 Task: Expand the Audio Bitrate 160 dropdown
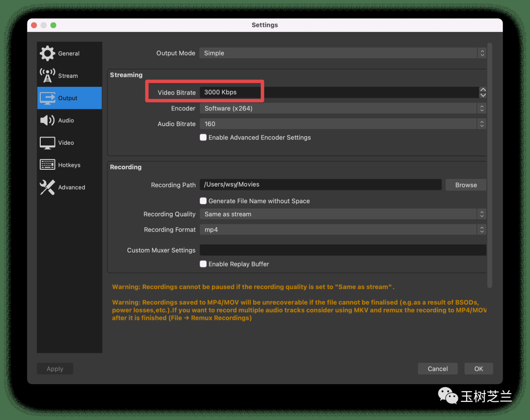click(342, 124)
